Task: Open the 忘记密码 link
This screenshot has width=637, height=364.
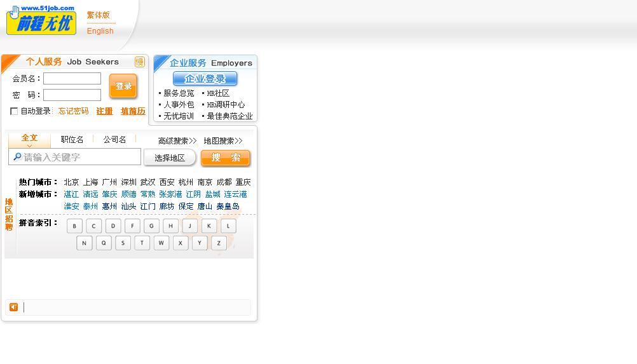Action: pos(73,111)
